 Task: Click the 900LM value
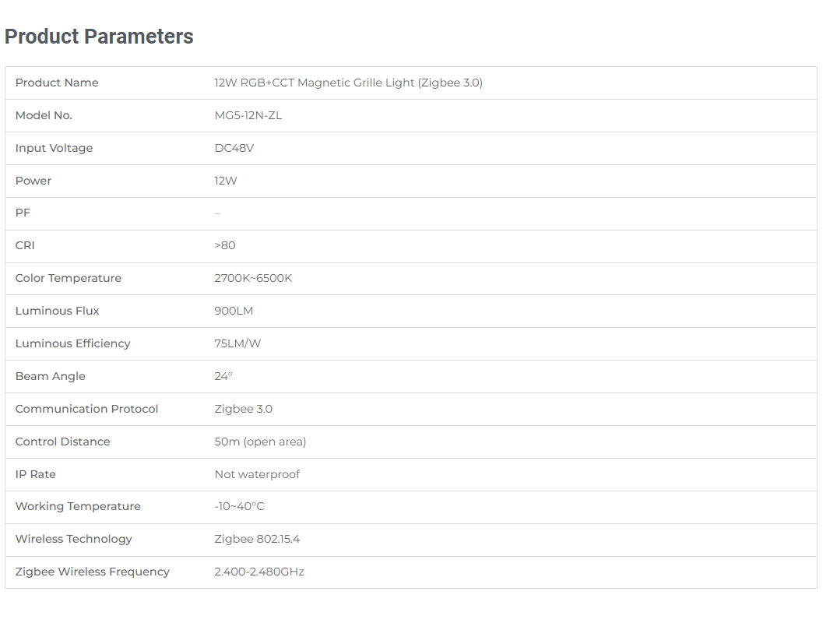click(x=234, y=311)
